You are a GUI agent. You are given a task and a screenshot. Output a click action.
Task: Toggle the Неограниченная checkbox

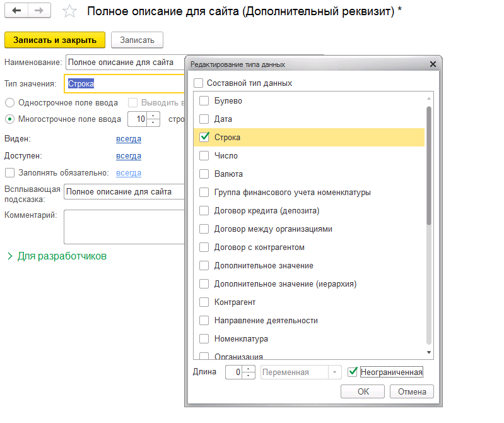(x=353, y=372)
